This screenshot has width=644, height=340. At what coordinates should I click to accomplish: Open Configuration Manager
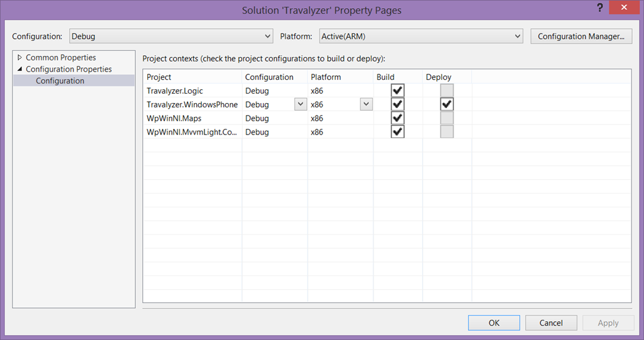581,36
